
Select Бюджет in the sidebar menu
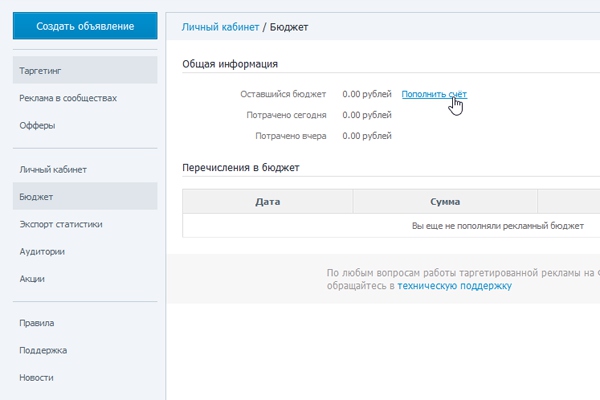point(36,197)
